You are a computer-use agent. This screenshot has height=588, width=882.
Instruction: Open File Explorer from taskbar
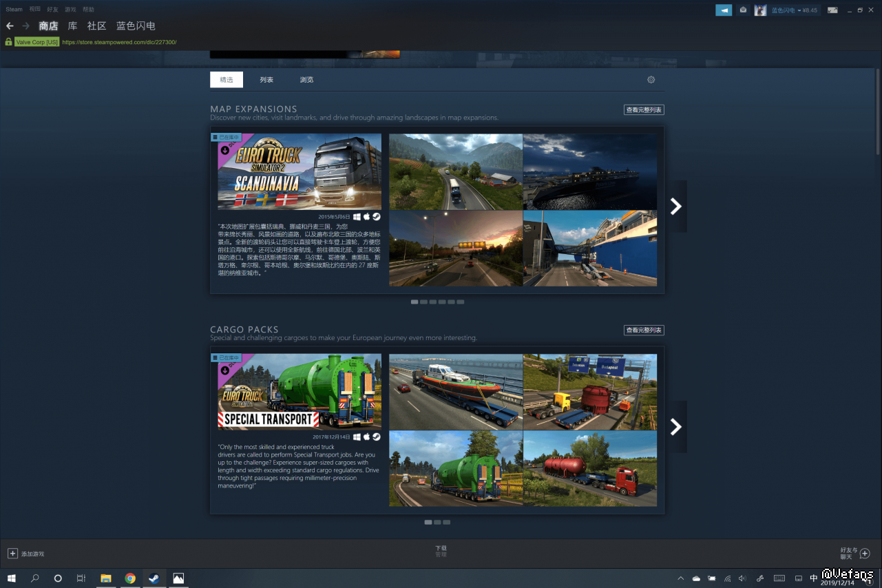[106, 578]
